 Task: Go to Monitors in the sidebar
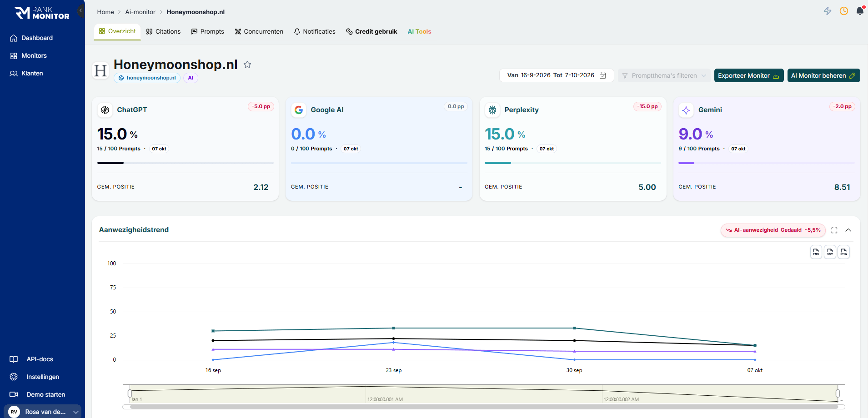[28, 56]
